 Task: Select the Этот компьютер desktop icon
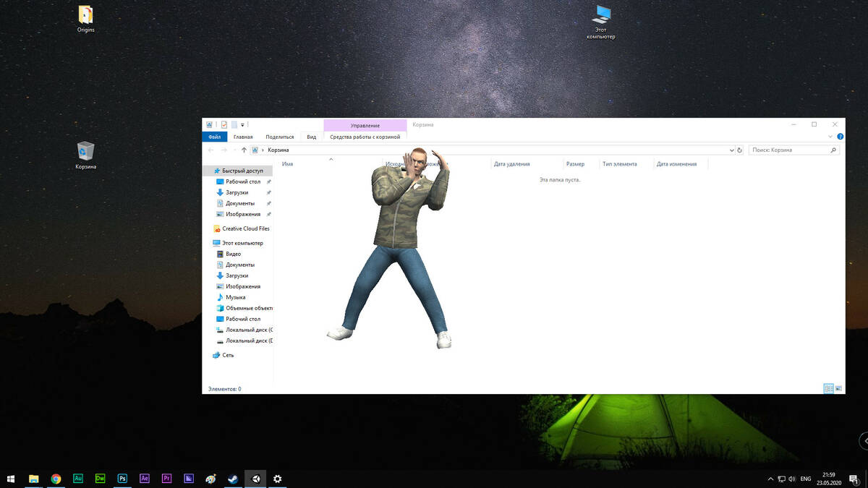pos(601,22)
